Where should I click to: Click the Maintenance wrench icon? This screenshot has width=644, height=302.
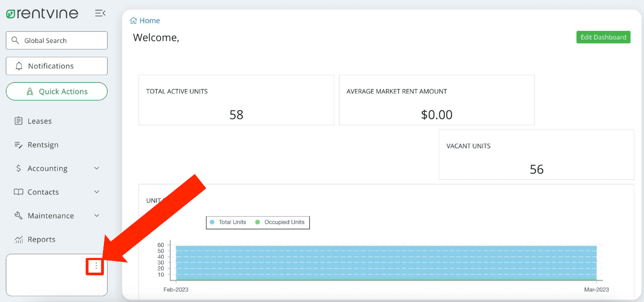click(19, 216)
